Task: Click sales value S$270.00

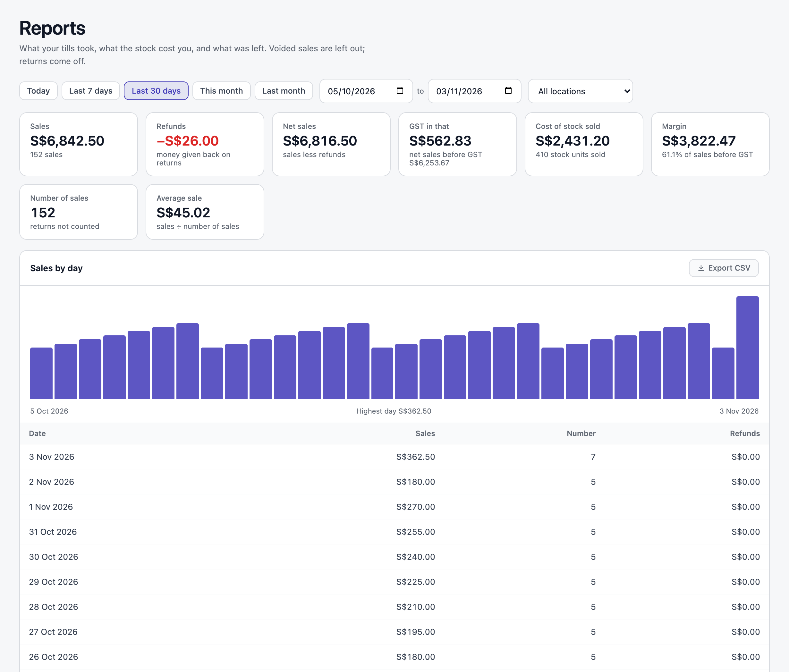Action: 415,507
